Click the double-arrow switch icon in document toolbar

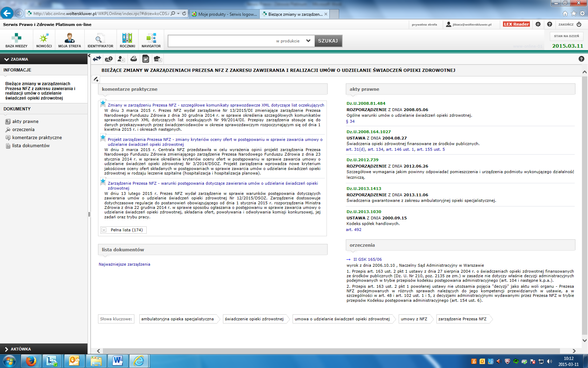click(x=97, y=59)
